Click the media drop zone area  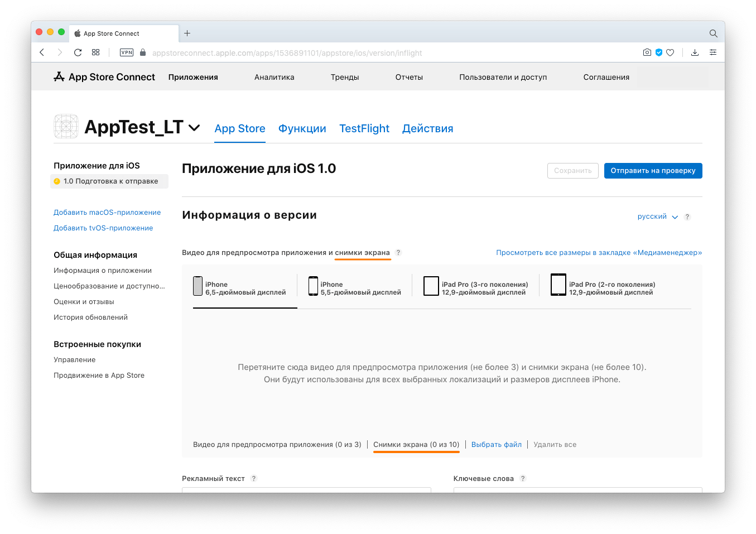click(442, 373)
